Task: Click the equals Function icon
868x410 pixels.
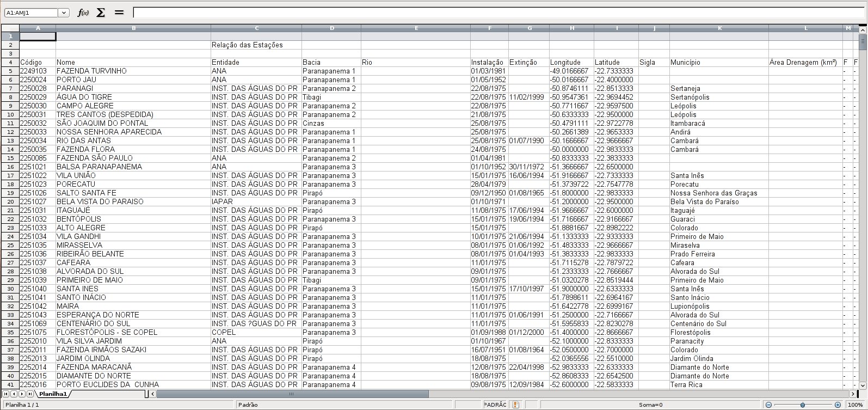Action: [x=119, y=13]
